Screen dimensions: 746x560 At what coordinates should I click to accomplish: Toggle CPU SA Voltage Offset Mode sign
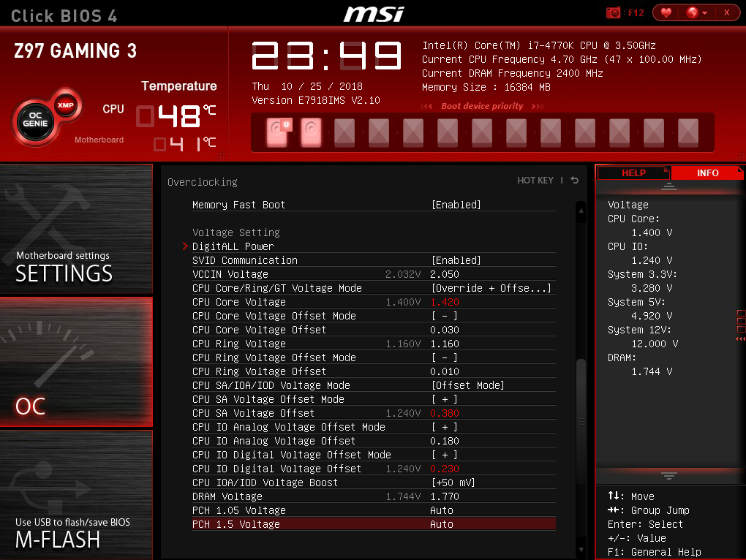point(445,399)
